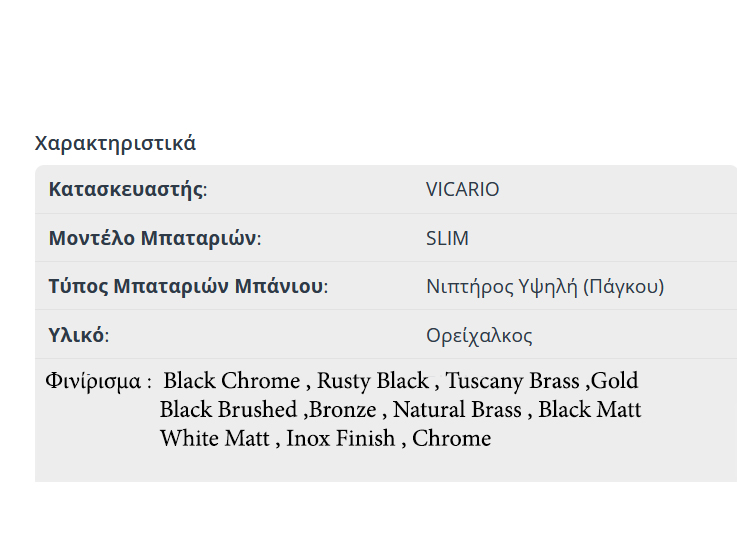Click the Bronze finish text
The image size is (737, 537).
pyautogui.click(x=343, y=410)
